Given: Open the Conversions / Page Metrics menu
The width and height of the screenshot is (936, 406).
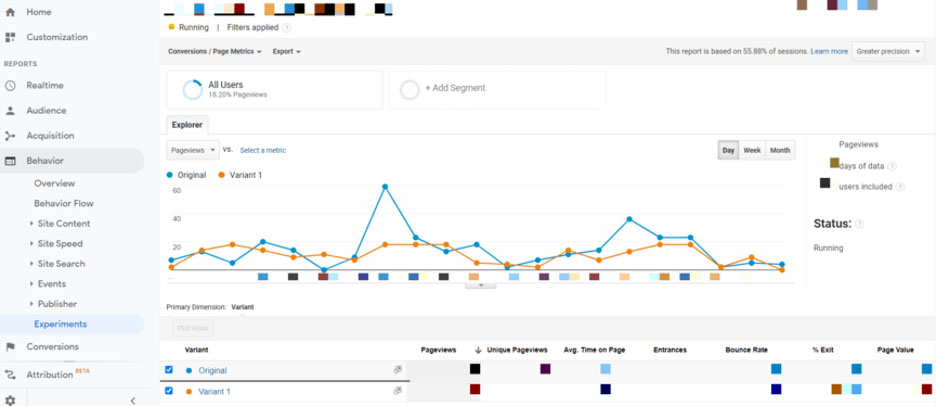Looking at the screenshot, I should pyautogui.click(x=214, y=51).
